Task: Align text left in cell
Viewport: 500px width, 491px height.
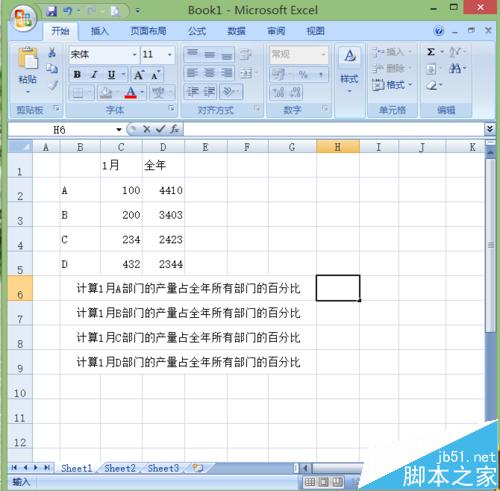Action: 193,73
